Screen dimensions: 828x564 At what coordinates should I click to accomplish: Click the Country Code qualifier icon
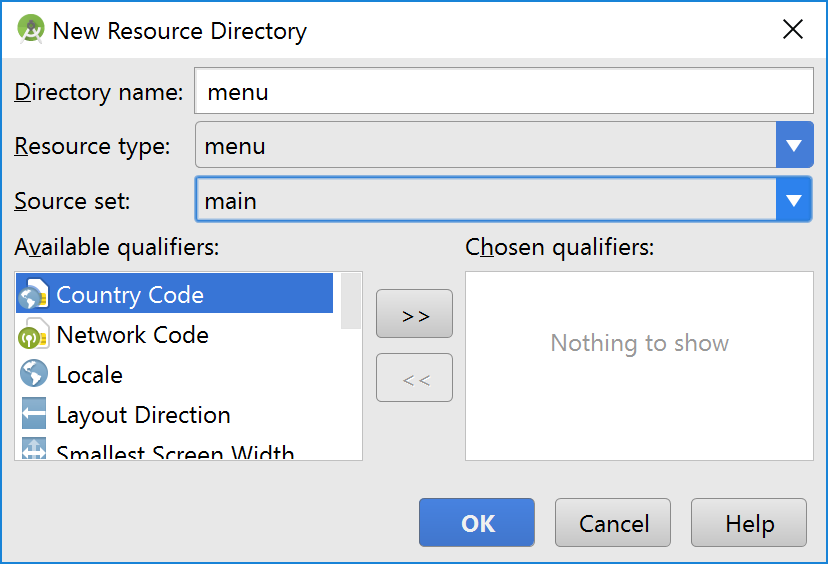click(34, 294)
